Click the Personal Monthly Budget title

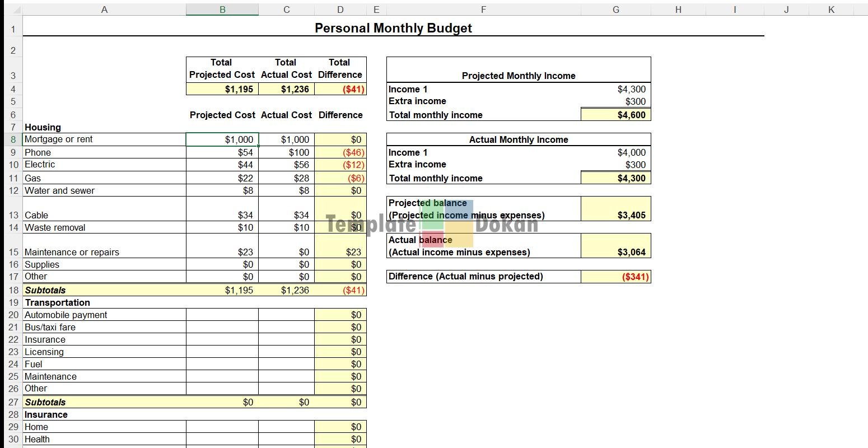tap(393, 28)
